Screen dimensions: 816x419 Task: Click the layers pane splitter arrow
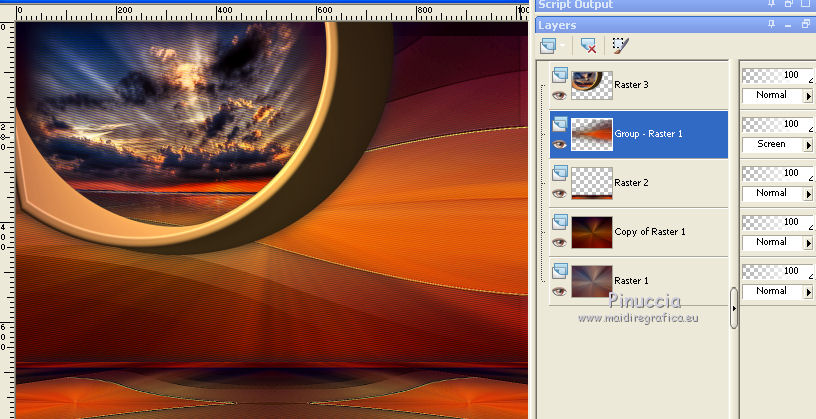pyautogui.click(x=734, y=308)
